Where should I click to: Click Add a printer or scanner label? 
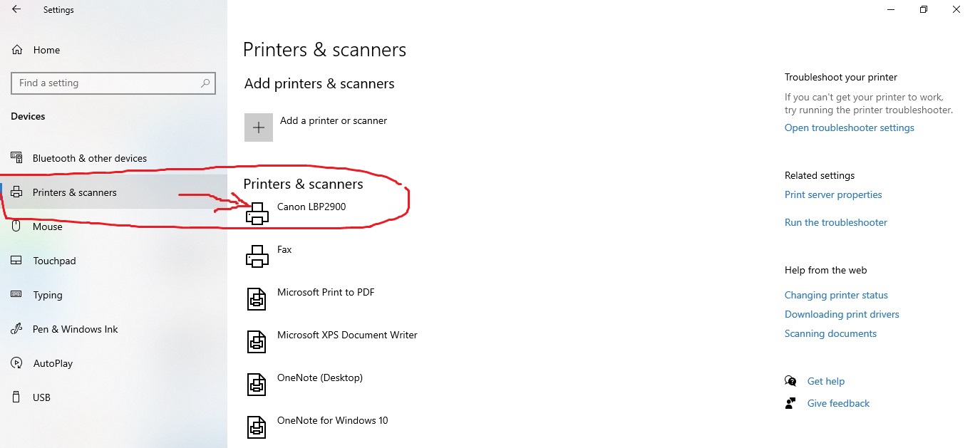(334, 121)
